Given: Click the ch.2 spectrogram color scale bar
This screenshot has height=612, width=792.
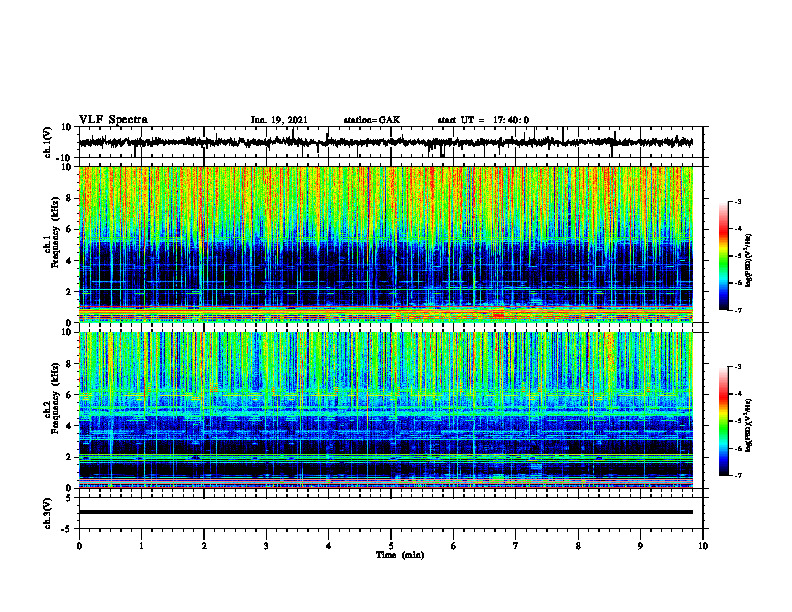Looking at the screenshot, I should [x=724, y=421].
